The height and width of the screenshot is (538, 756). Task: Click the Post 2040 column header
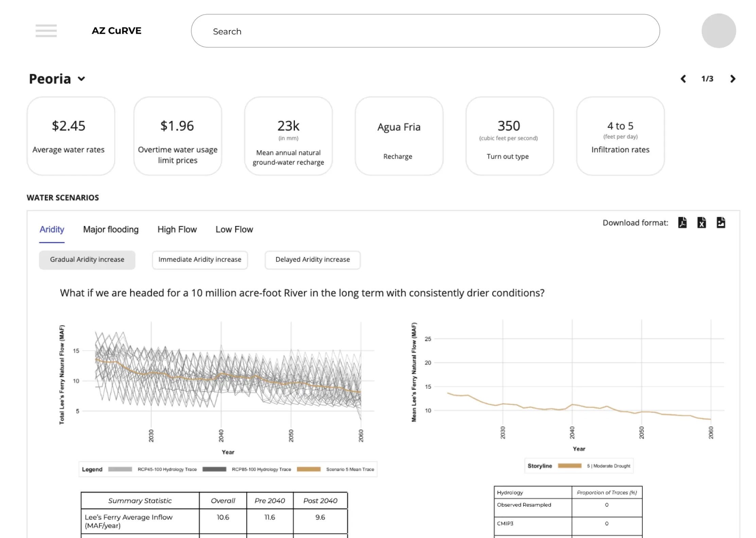(x=320, y=501)
